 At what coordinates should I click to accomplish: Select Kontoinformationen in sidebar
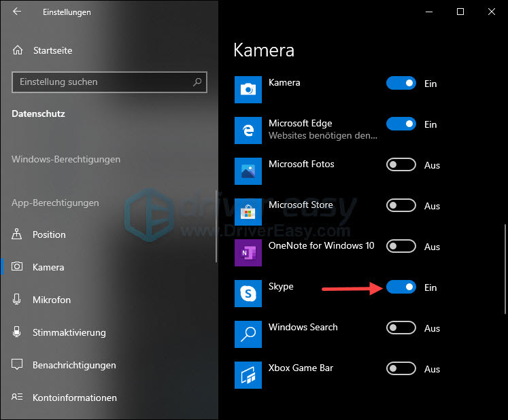click(x=75, y=398)
